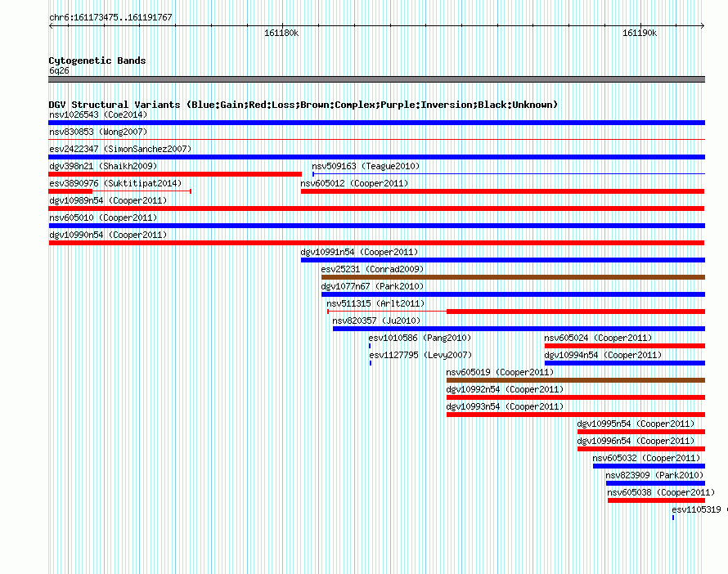Click the Cytogenetic Bands track title
Screen dimensions: 728x574
pyautogui.click(x=97, y=61)
